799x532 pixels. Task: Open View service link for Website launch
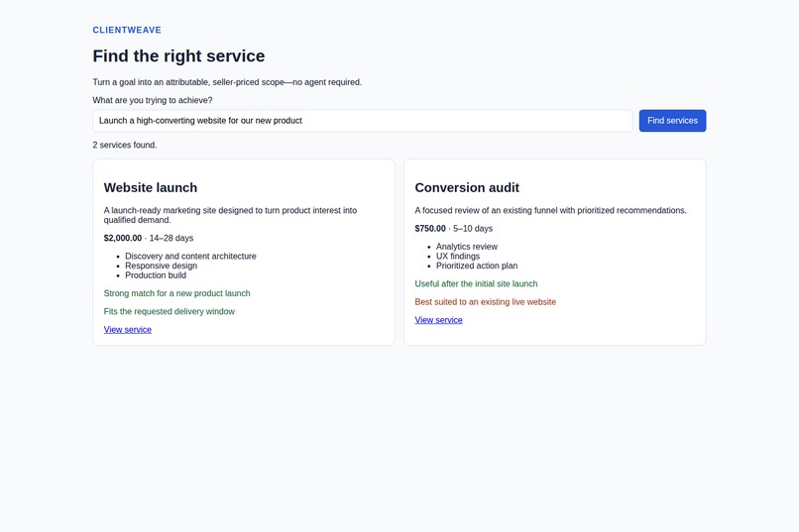coord(128,329)
